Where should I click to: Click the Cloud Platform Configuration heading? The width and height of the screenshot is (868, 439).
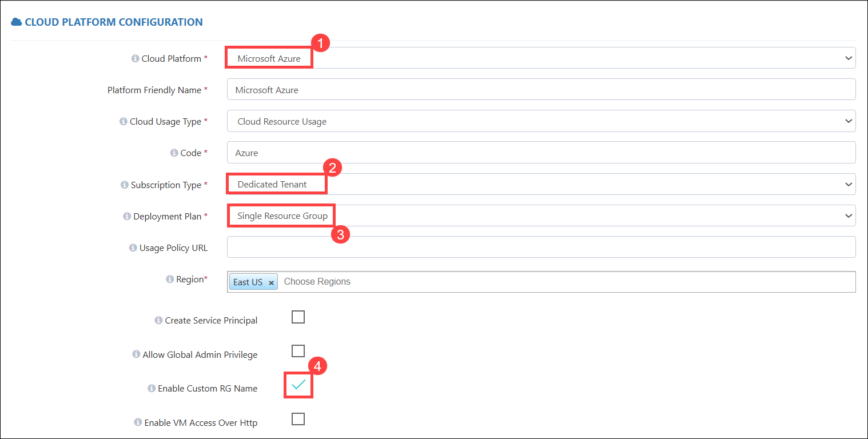114,22
